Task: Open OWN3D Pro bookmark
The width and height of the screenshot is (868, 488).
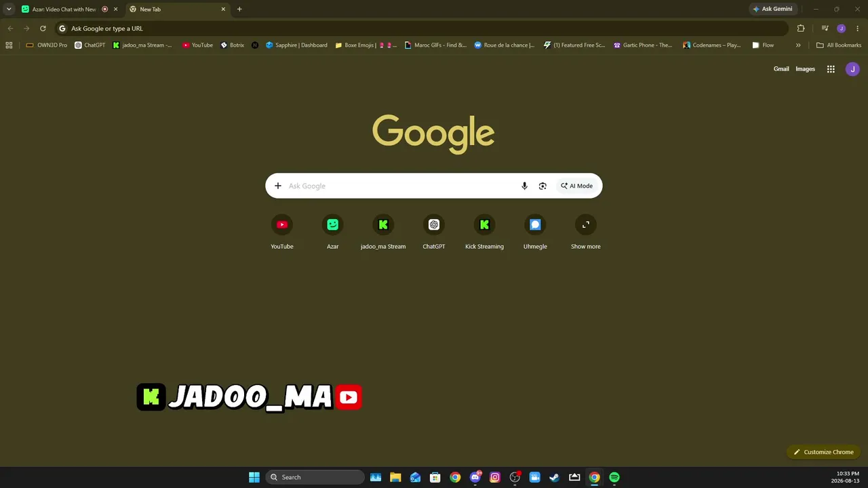Action: [x=47, y=45]
